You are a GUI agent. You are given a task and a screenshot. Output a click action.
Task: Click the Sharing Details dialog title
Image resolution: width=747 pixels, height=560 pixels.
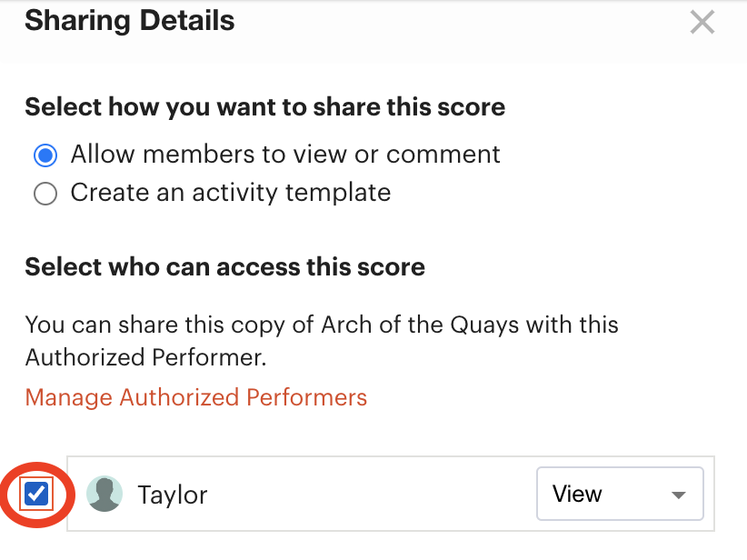coord(130,21)
